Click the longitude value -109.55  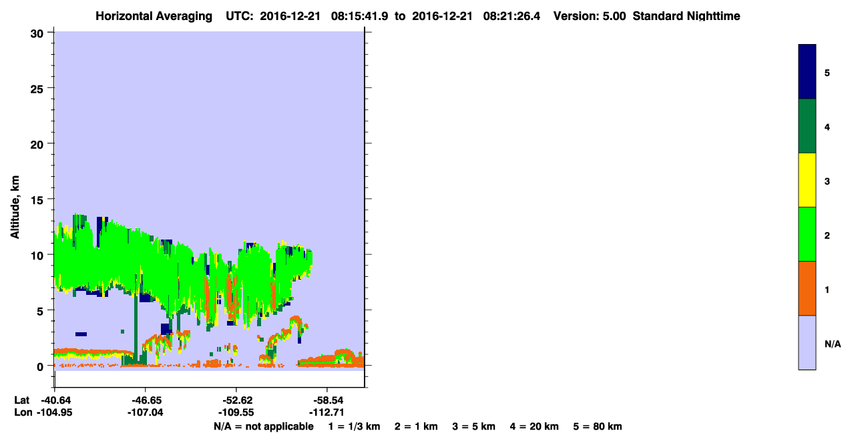tap(236, 412)
